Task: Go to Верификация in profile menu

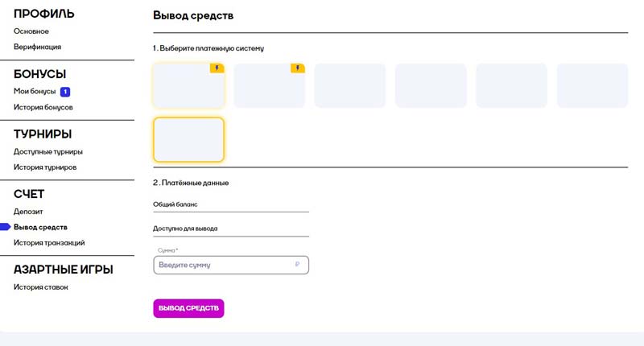Action: tap(37, 47)
